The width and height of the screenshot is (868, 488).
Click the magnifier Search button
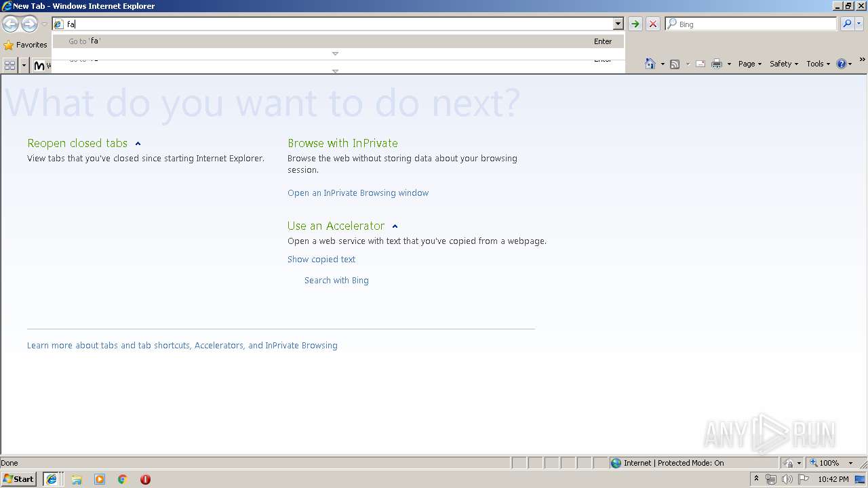pos(847,24)
